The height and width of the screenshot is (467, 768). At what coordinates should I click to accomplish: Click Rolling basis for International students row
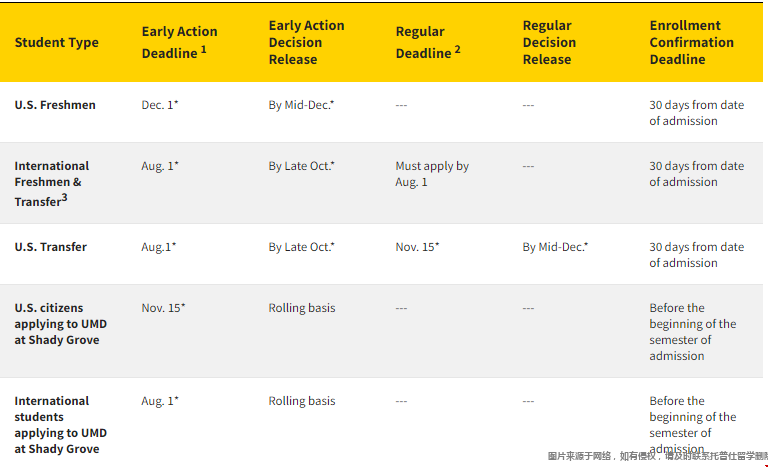302,401
